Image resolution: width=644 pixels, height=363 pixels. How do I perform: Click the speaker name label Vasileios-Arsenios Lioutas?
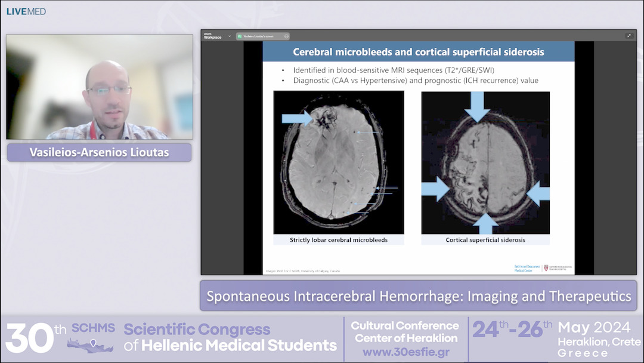(99, 152)
